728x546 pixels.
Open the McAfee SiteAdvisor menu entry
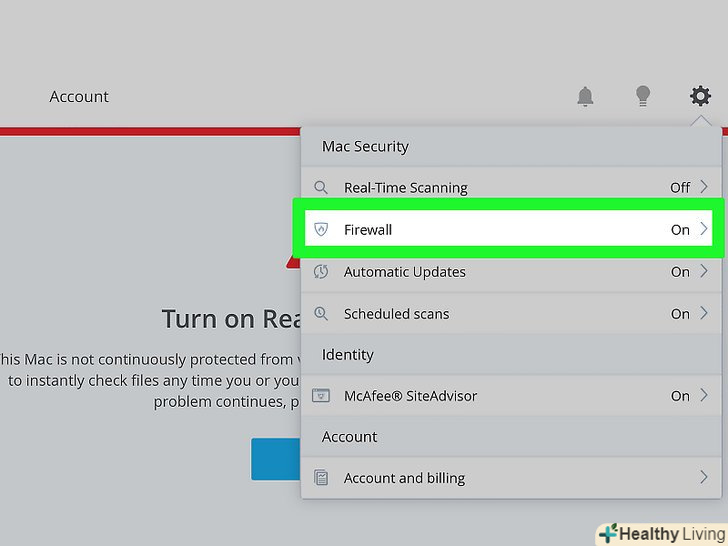[x=410, y=396]
